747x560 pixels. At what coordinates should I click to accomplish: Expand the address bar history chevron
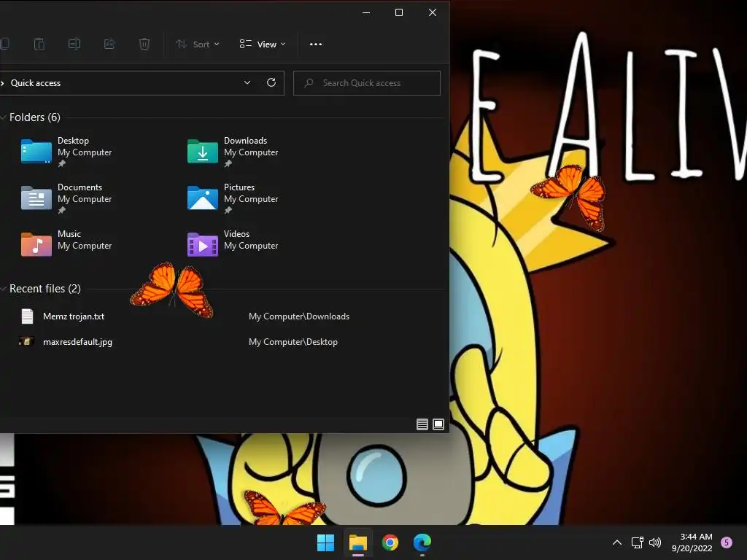(247, 82)
